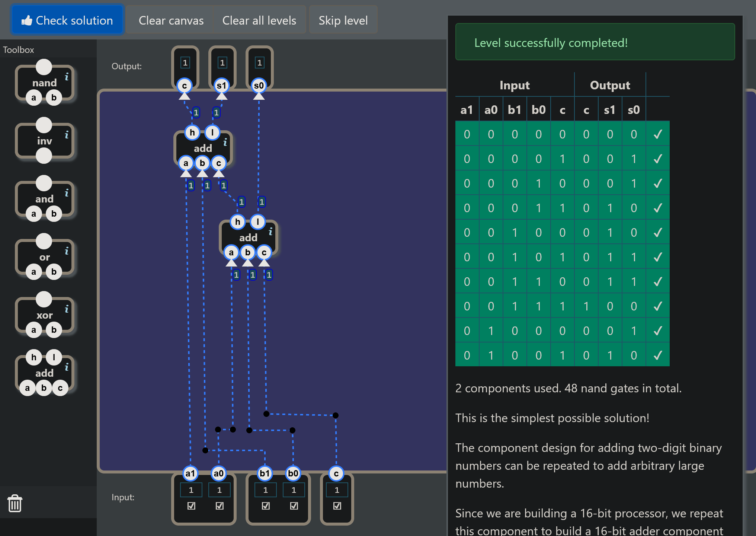This screenshot has height=536, width=756.
Task: Click info icon on lower canvas add
Action: 270,232
